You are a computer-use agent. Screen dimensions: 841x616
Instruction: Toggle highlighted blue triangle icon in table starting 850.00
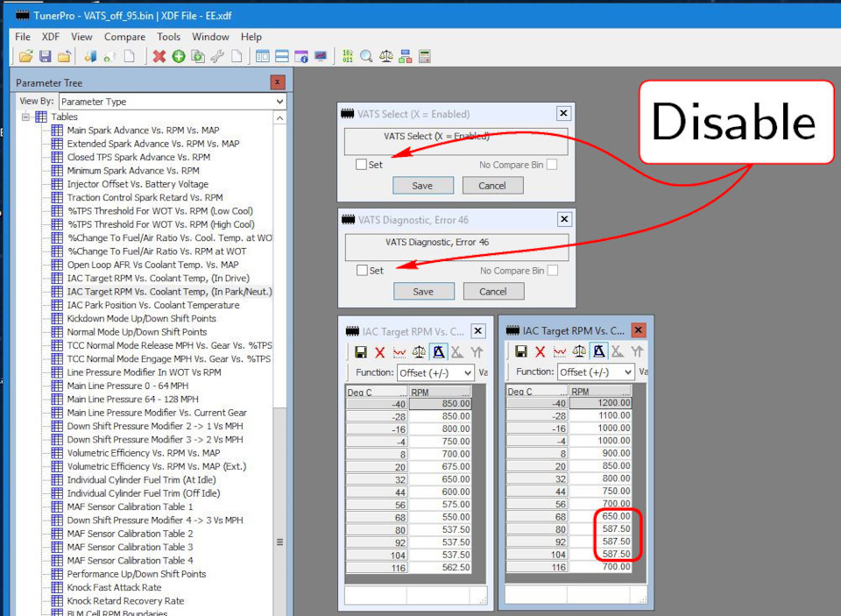[x=438, y=352]
